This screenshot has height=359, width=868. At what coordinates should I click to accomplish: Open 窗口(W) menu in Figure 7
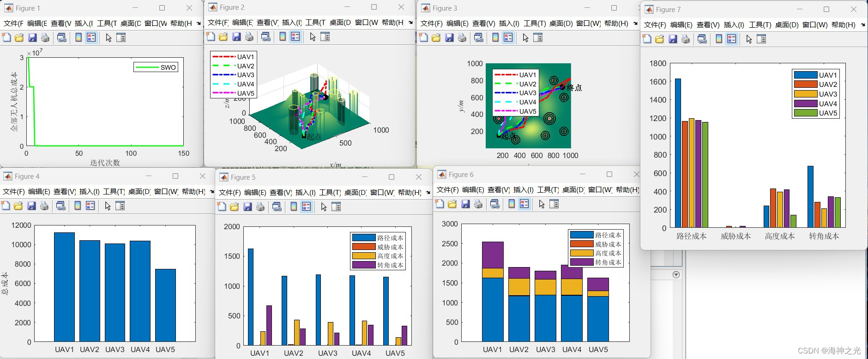tap(815, 24)
